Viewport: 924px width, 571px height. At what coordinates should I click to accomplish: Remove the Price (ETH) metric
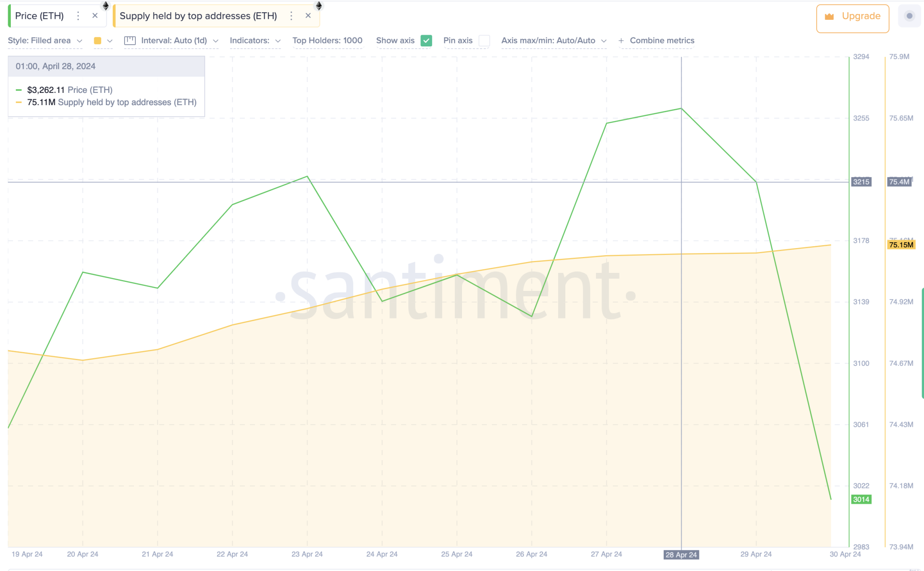click(95, 15)
